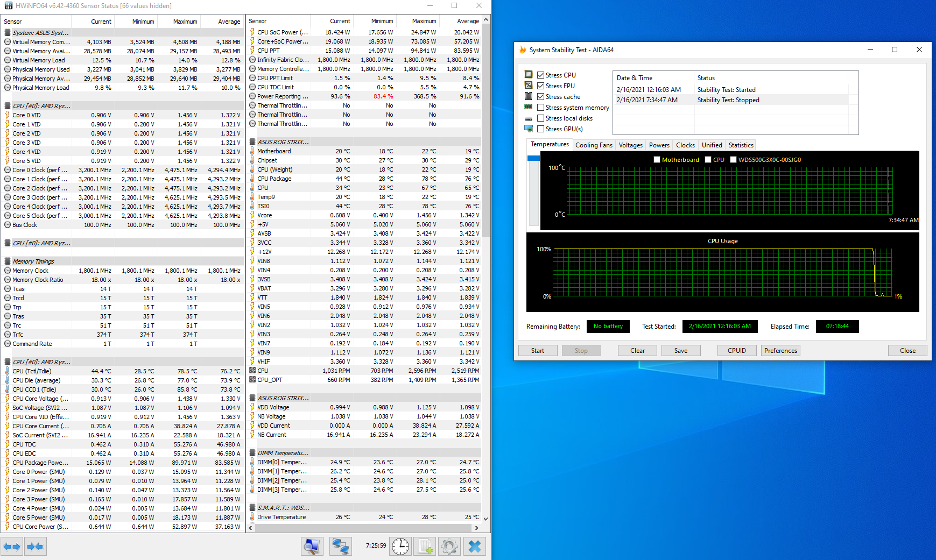Click the Close button in stability test
The height and width of the screenshot is (560, 936).
point(907,351)
